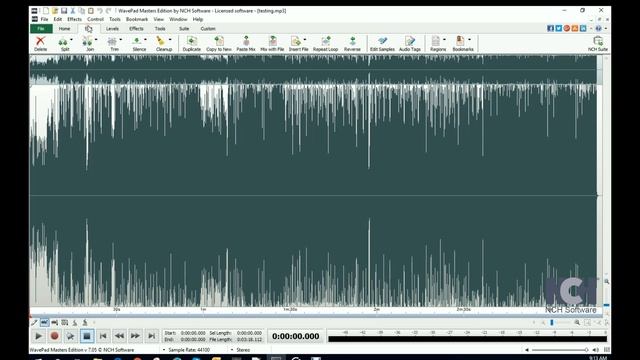Open the Audio Tags editor
Viewport: 640px width, 360px height.
tap(410, 43)
